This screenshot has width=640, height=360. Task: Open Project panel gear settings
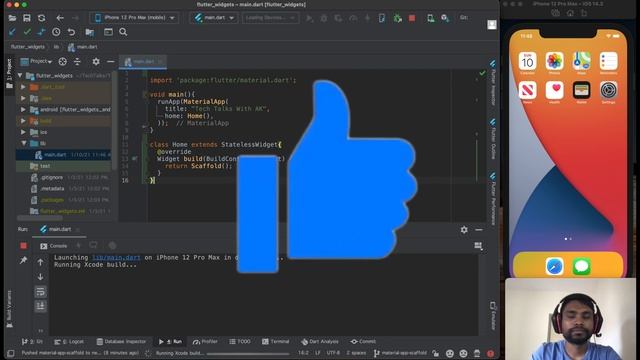tap(96, 62)
